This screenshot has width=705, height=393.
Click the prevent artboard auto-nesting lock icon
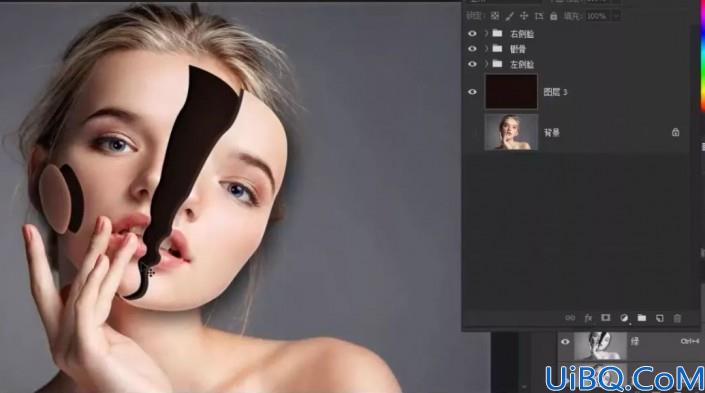pos(539,16)
